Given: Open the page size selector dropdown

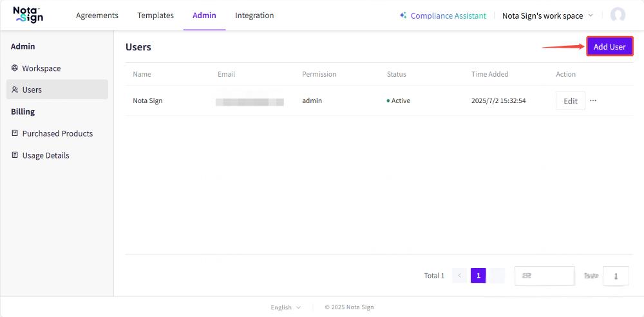Looking at the screenshot, I should (x=544, y=276).
